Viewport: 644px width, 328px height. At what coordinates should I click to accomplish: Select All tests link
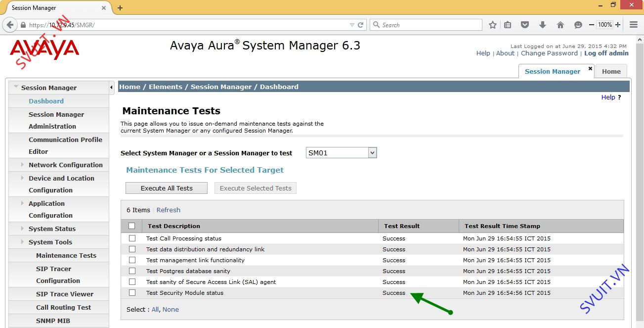point(155,309)
